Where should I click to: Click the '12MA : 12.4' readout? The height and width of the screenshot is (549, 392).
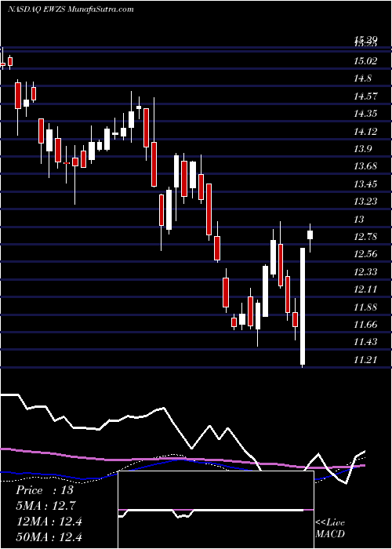[x=49, y=522]
